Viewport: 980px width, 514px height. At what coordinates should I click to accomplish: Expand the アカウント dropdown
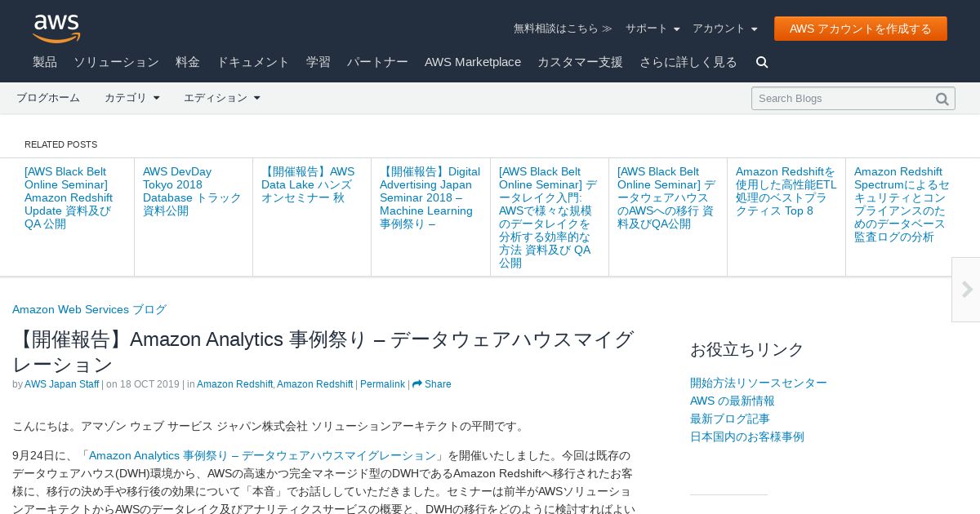[725, 29]
